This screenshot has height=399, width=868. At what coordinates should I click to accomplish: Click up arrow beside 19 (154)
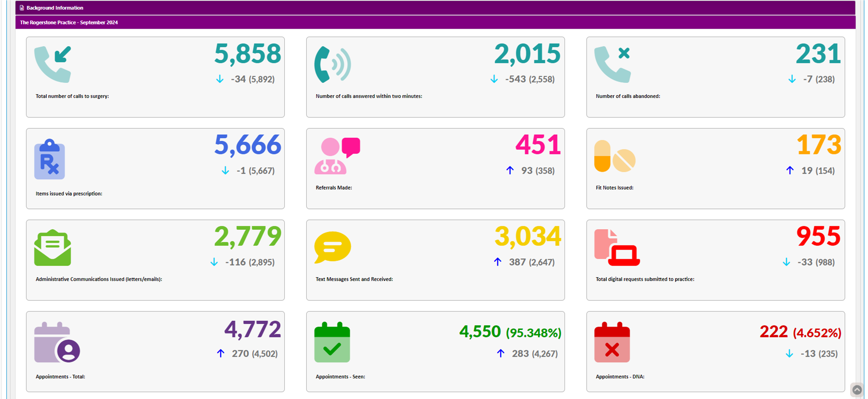790,170
